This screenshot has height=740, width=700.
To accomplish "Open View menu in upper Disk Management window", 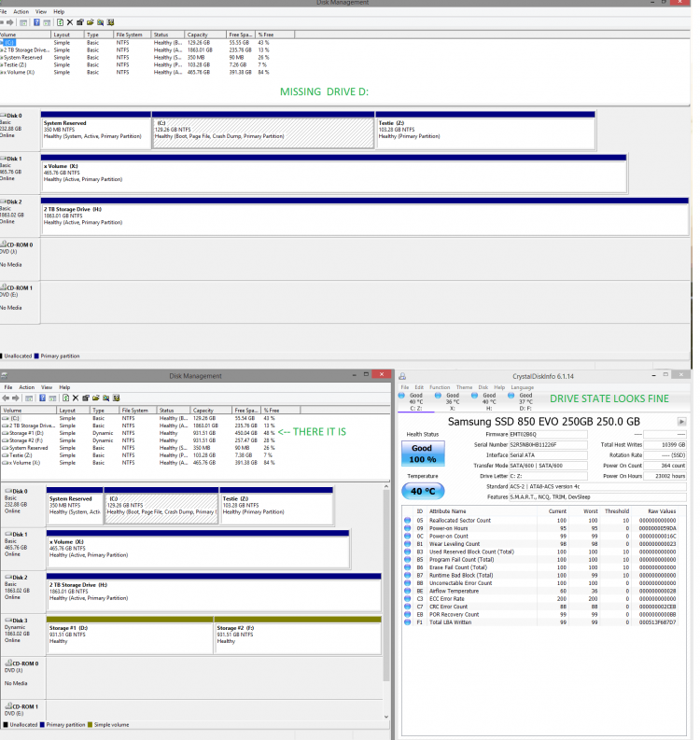I will point(41,11).
